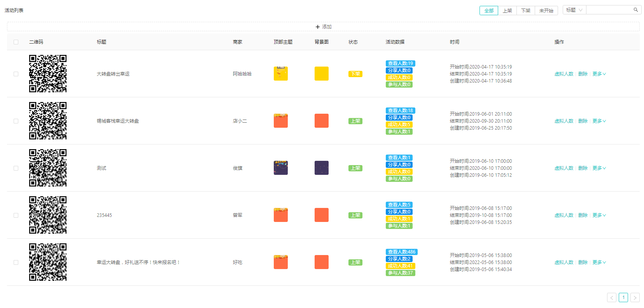Click dark purple background swatch in 俊旗 row
Image resolution: width=644 pixels, height=308 pixels.
[322, 168]
